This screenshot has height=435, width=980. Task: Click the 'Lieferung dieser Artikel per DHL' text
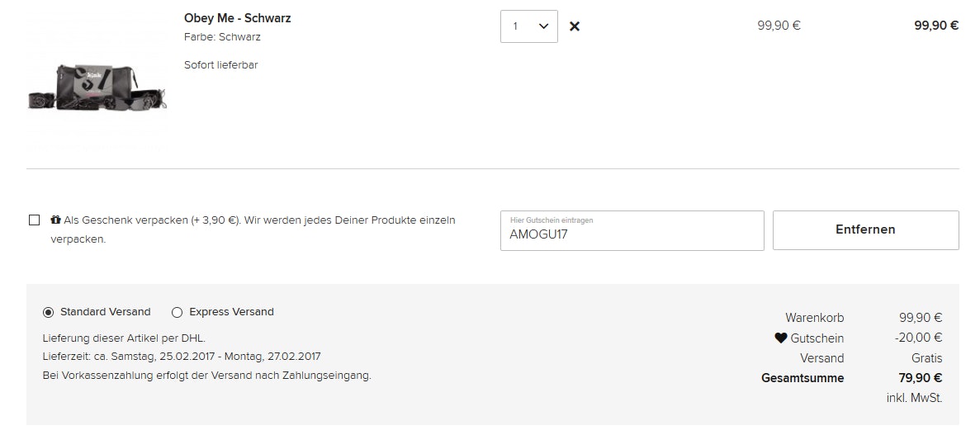click(x=124, y=338)
